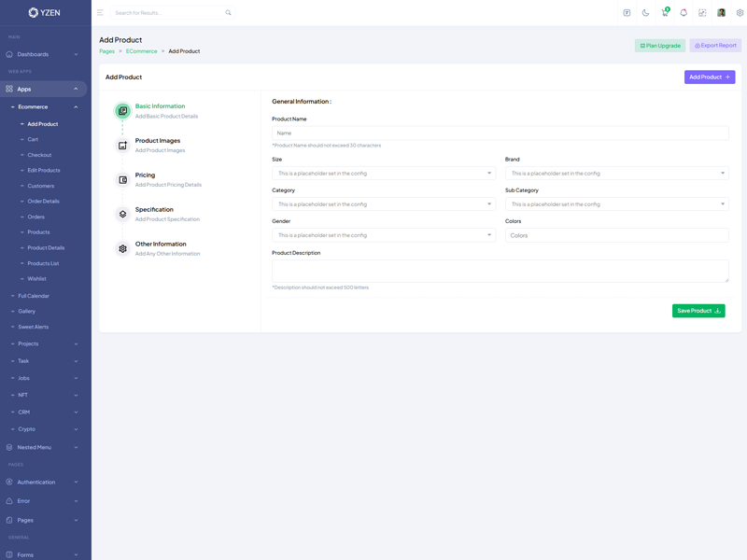Open the Gender dropdown

384,235
